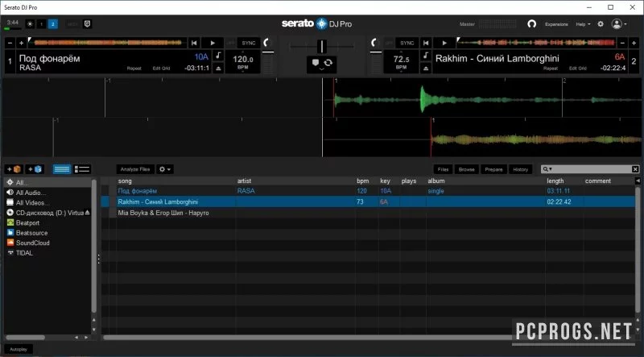Add a new smart crate with the blue box icon
Screen dimensions: 644x357
click(35, 169)
